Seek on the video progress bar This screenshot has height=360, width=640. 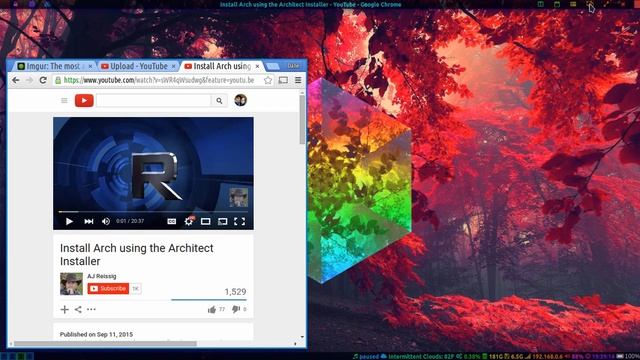pyautogui.click(x=153, y=212)
